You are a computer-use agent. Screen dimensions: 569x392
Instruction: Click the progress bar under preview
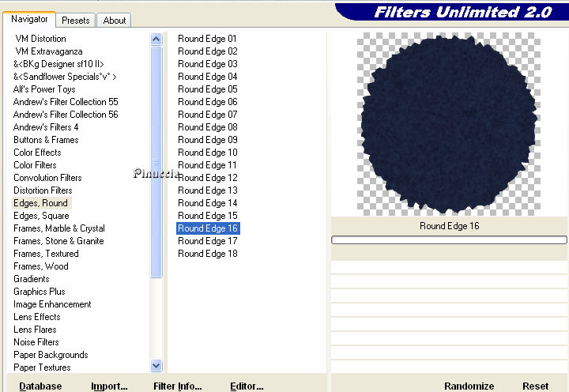449,240
